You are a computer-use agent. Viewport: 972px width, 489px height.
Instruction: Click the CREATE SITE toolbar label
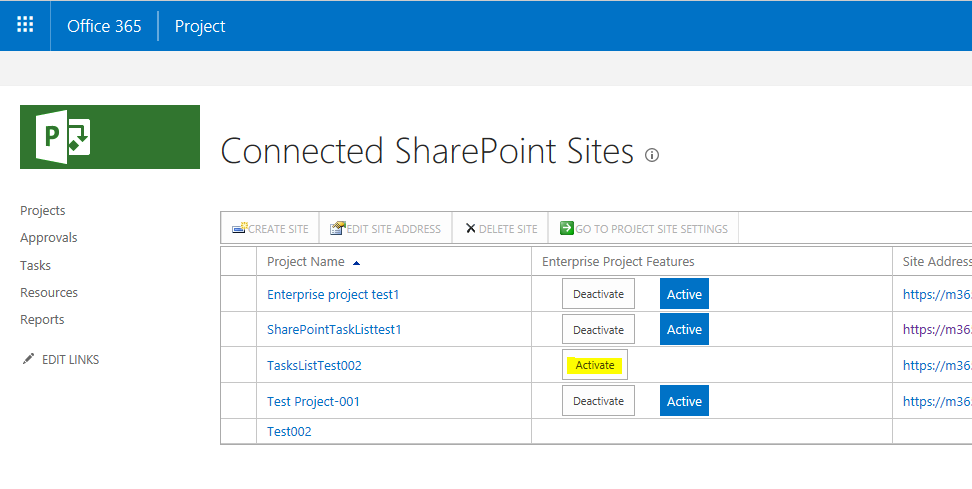(x=278, y=229)
